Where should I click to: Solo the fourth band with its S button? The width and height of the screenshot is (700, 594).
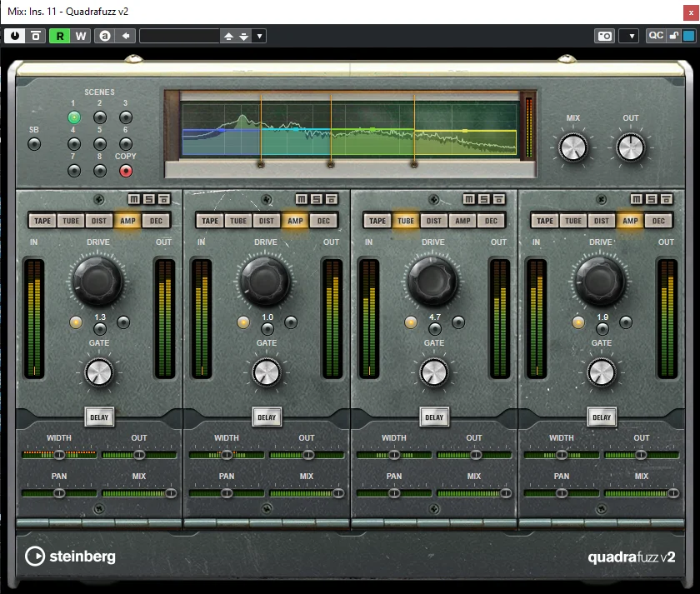(652, 198)
